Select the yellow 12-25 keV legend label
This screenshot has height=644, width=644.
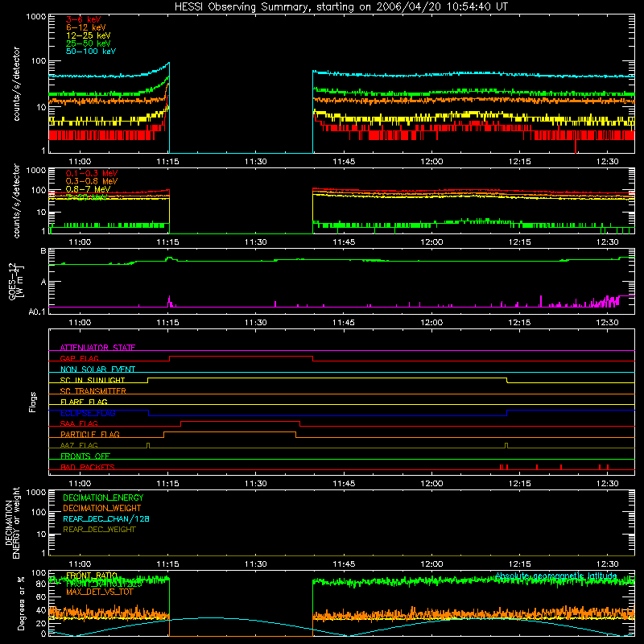coord(89,35)
